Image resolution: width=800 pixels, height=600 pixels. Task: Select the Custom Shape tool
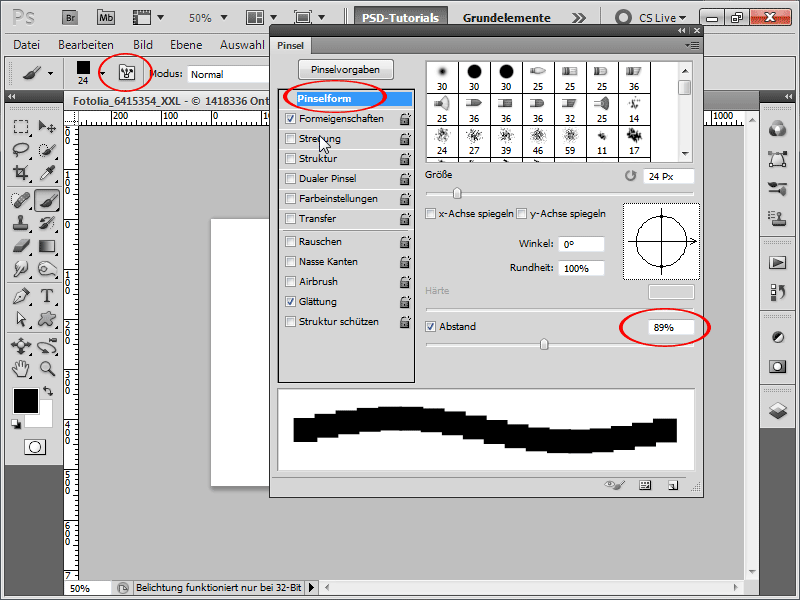coord(47,319)
